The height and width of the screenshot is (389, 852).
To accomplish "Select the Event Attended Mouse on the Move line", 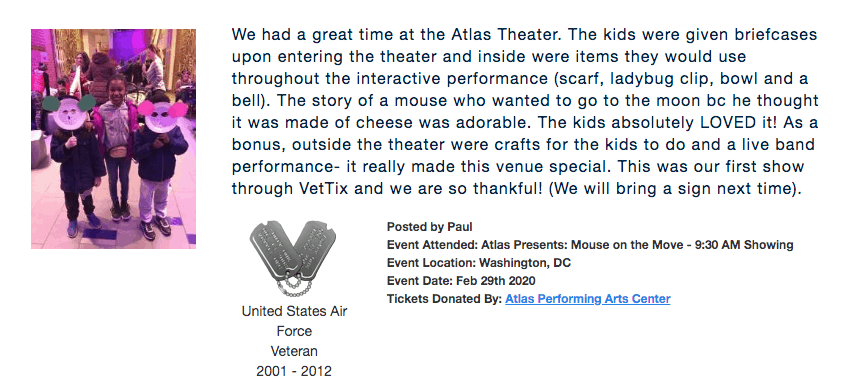I will (590, 244).
